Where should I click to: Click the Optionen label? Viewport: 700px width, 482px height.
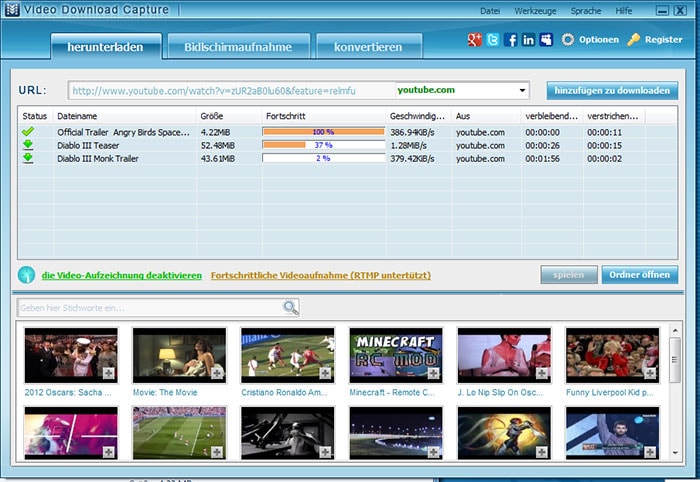pos(599,40)
